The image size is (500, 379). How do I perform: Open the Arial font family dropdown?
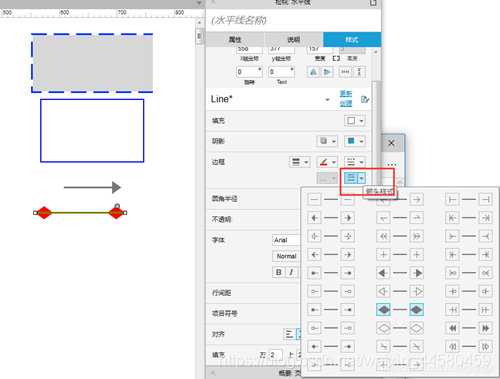(x=286, y=240)
